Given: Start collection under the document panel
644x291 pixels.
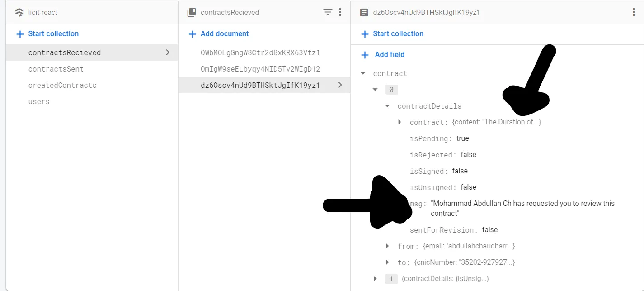Looking at the screenshot, I should tap(392, 34).
